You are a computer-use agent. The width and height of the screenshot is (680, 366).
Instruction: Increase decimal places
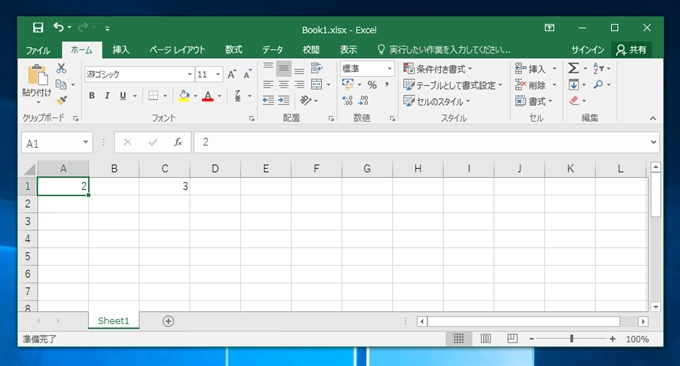click(x=347, y=101)
